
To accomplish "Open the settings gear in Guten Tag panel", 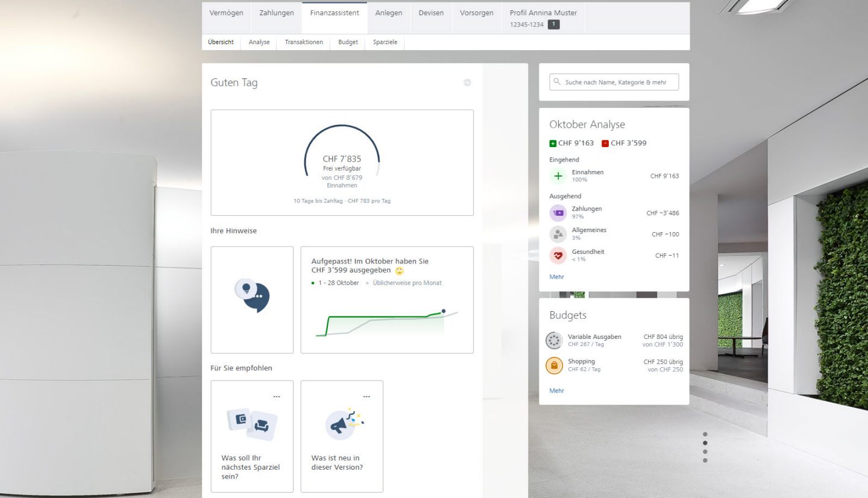I will coord(467,83).
